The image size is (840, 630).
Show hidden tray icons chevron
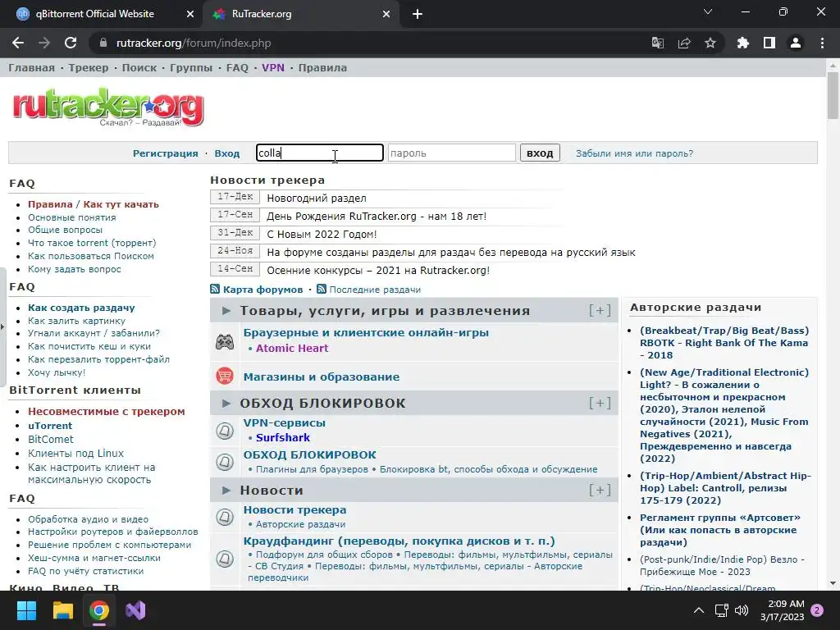699,610
